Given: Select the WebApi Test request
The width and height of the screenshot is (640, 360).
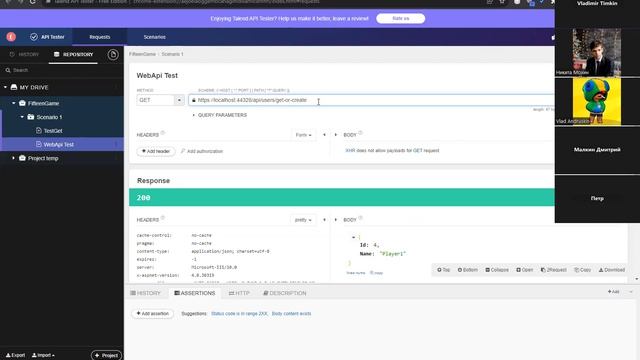Looking at the screenshot, I should (58, 144).
